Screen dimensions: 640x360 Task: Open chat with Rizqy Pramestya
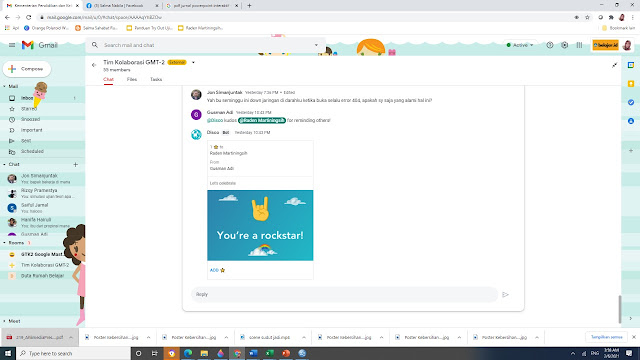(x=41, y=193)
